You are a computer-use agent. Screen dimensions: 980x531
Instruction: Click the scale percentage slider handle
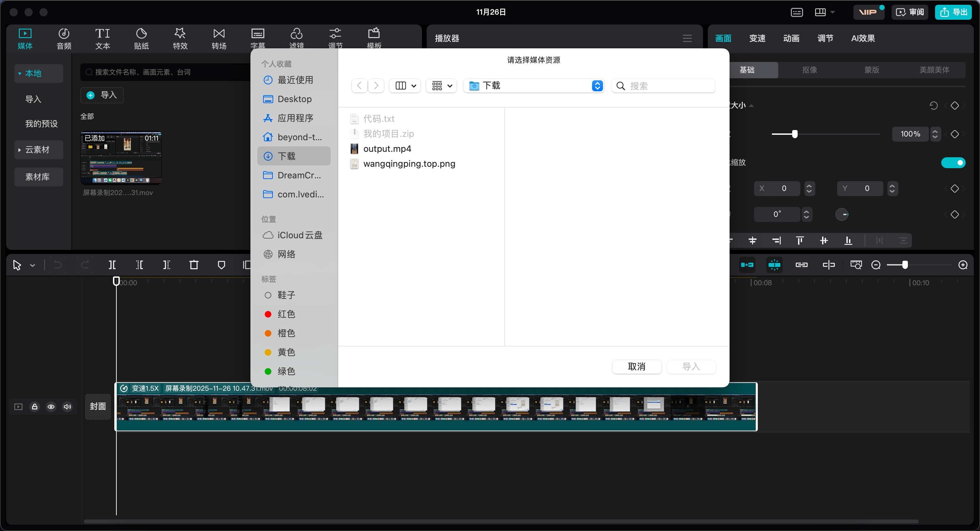795,134
